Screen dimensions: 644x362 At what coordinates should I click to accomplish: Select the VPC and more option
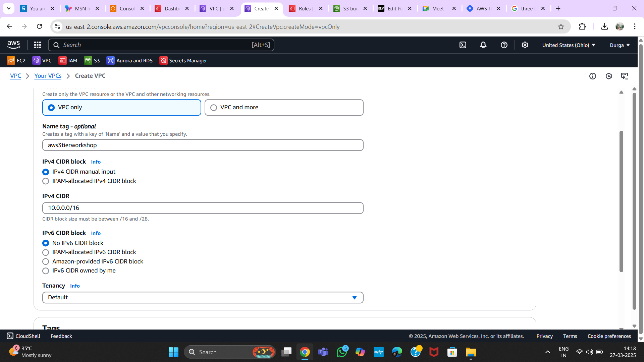[x=284, y=108]
